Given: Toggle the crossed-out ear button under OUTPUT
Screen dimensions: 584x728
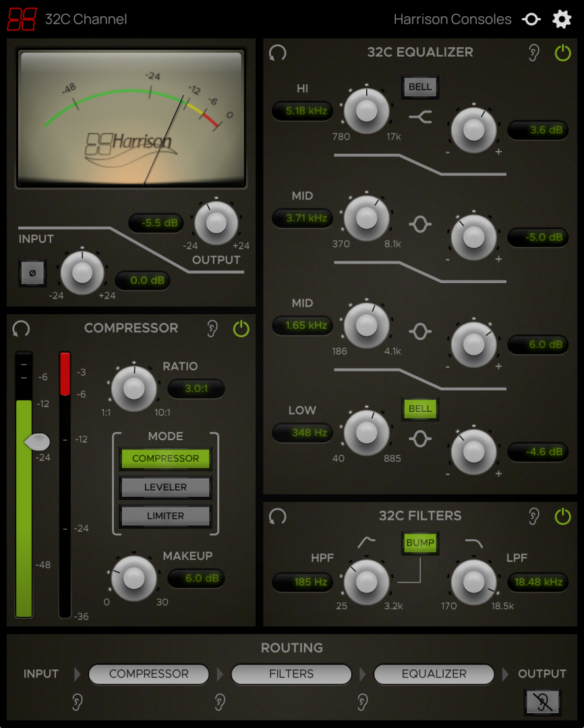Looking at the screenshot, I should [542, 702].
